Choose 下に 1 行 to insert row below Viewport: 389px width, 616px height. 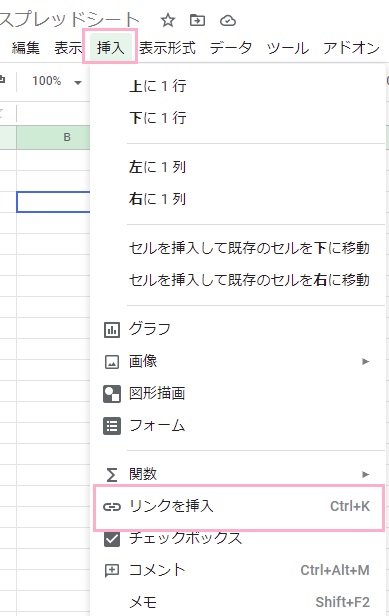[237, 118]
